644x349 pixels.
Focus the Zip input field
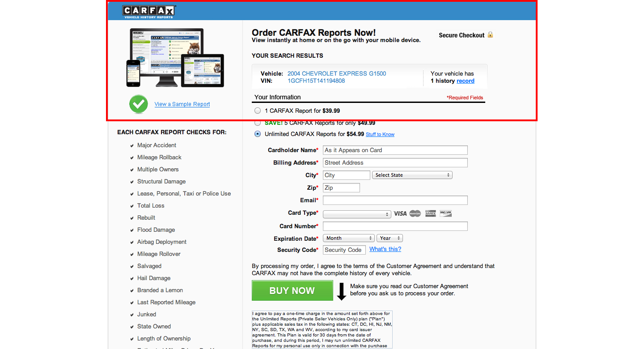(x=341, y=188)
